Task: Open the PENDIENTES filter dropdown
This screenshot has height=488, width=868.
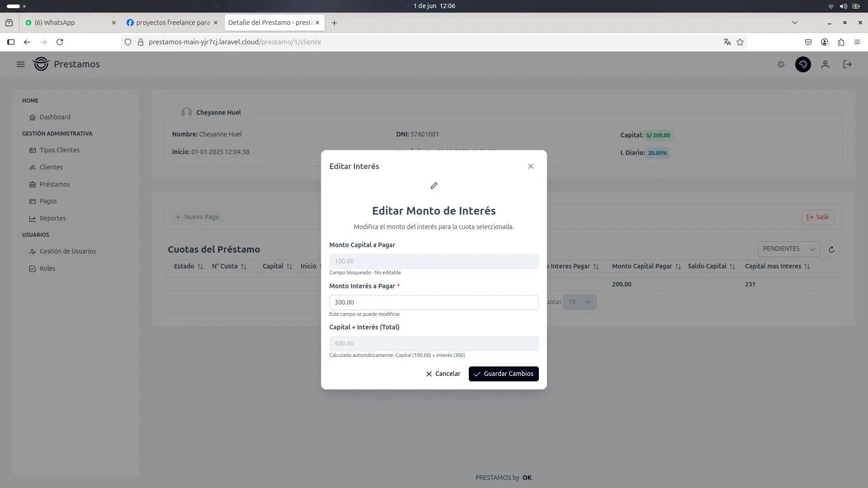Action: [x=789, y=249]
